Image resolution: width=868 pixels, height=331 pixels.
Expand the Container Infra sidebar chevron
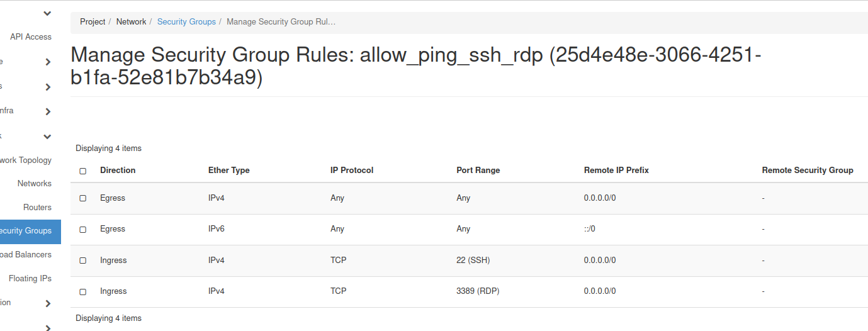[48, 112]
